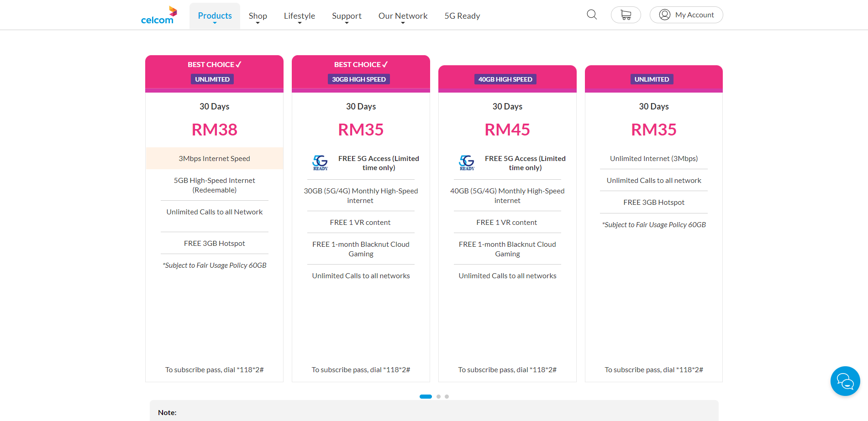Open the Our Network menu
This screenshot has width=868, height=421.
tap(402, 16)
